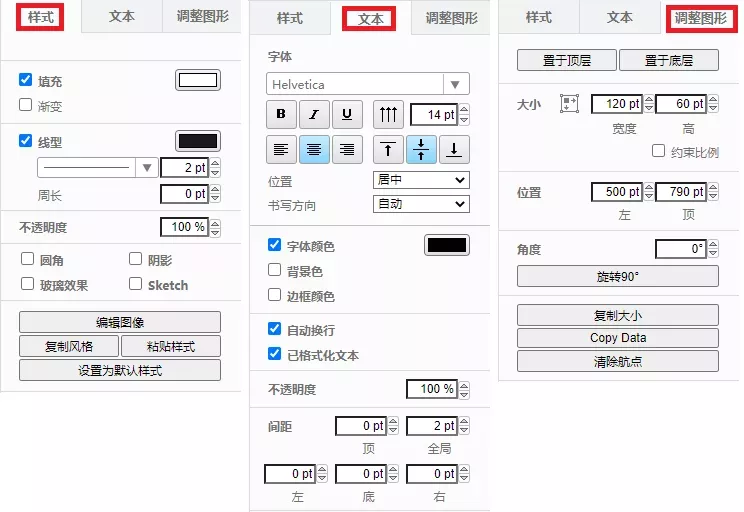
Task: Enable the 圆角 rounded checkbox
Action: pyautogui.click(x=28, y=259)
